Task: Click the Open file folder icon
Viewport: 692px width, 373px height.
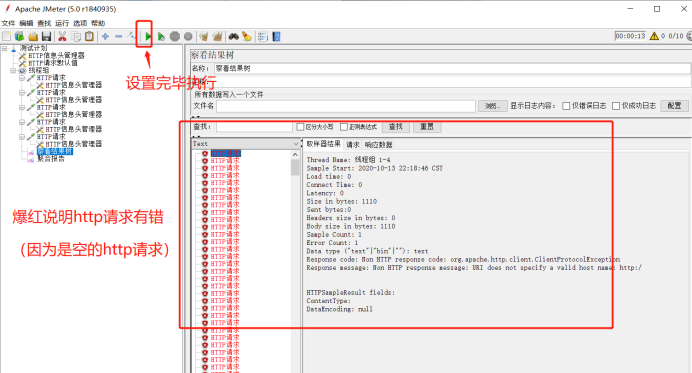Action: (x=33, y=36)
